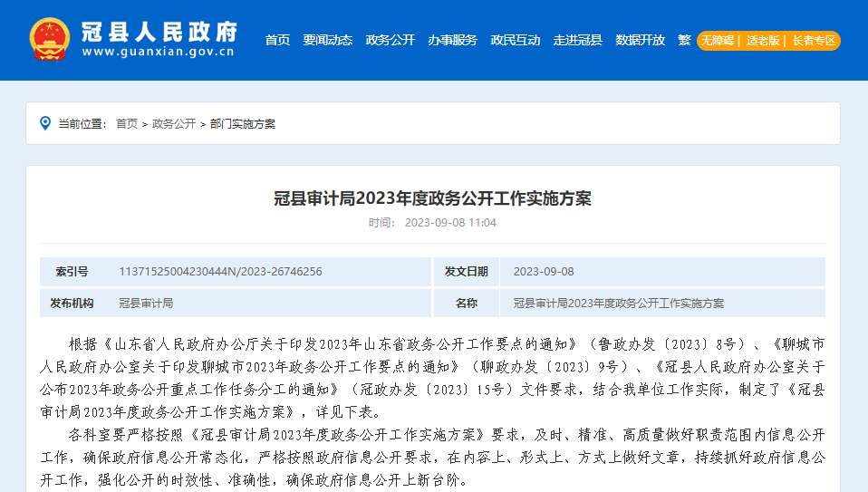Click the 名称 row document name value

click(x=618, y=304)
